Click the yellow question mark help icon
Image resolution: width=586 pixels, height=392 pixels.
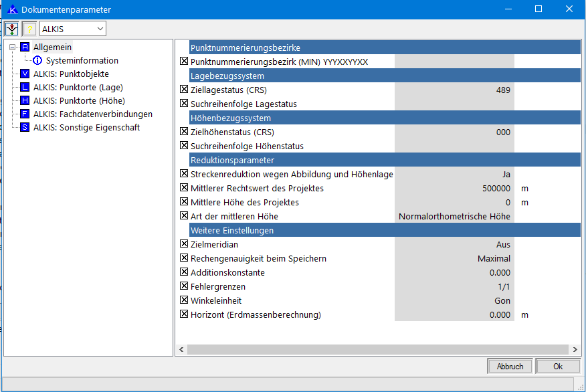29,29
